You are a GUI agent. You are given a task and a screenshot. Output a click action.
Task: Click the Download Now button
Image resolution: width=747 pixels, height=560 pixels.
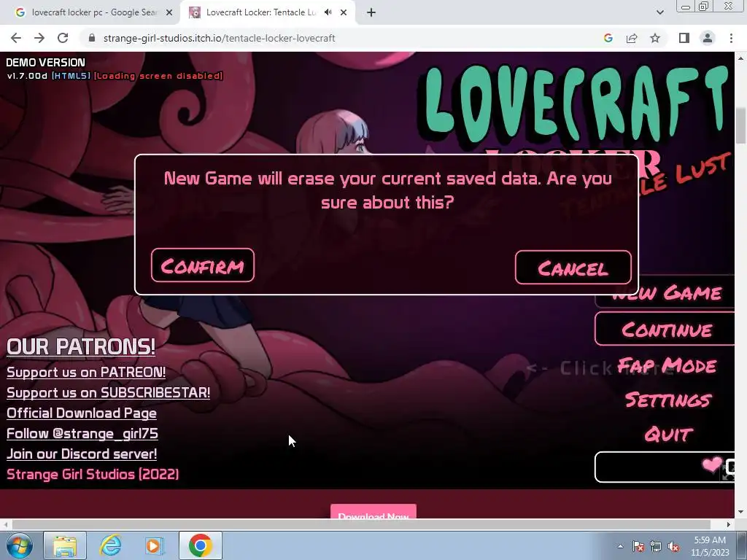point(373,512)
